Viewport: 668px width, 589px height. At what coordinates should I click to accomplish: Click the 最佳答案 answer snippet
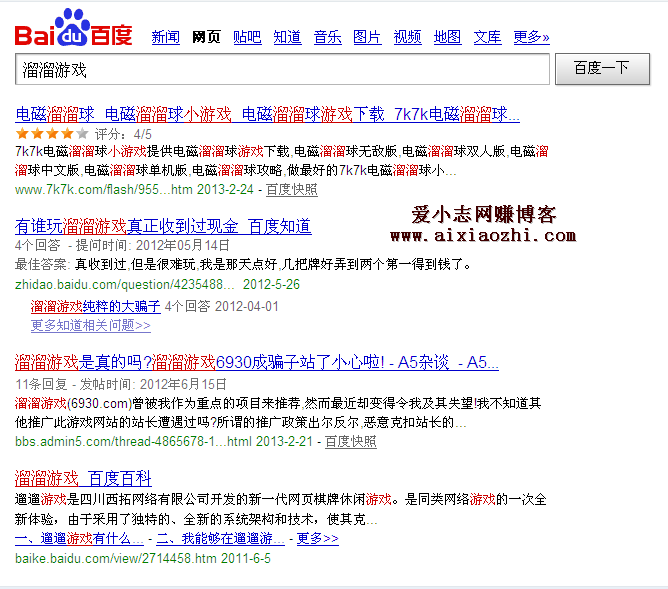(243, 265)
